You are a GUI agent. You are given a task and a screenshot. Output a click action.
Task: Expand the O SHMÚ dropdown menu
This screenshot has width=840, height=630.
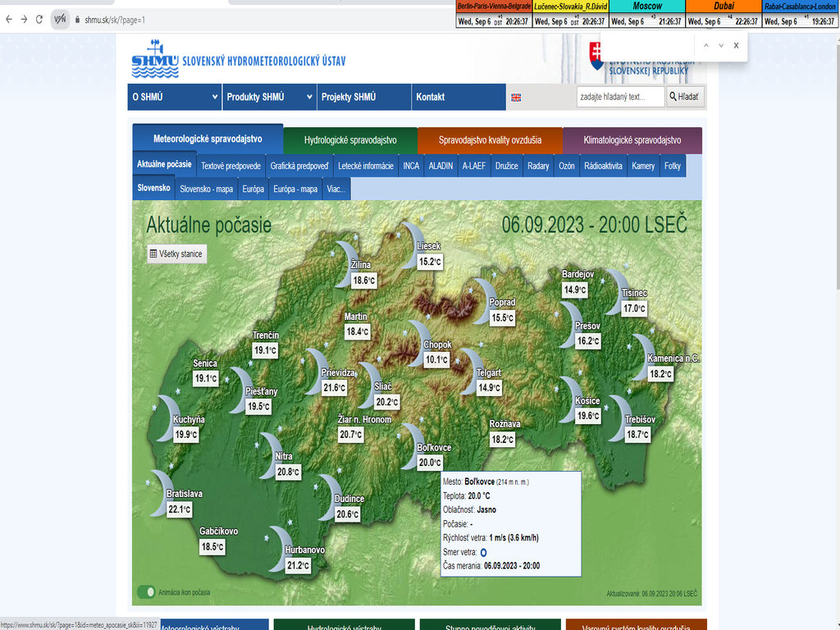174,97
